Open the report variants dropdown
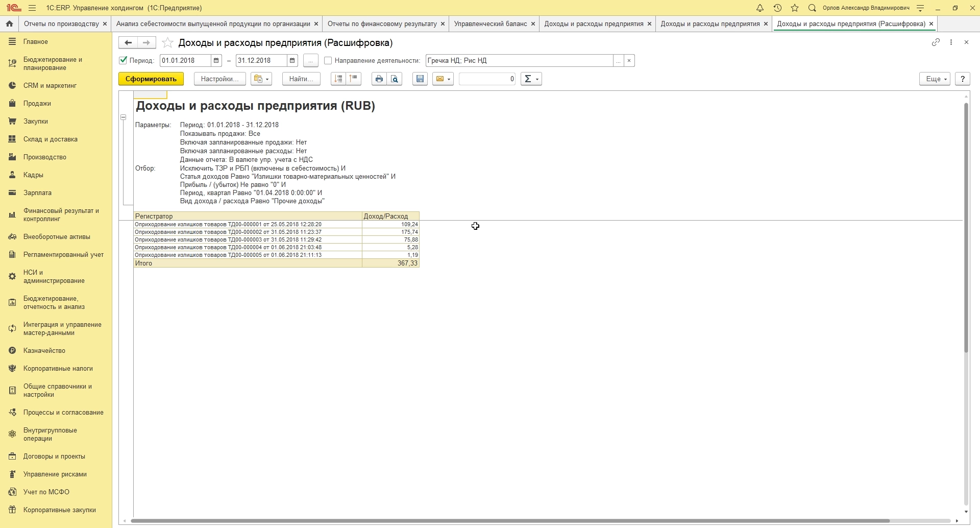 tap(261, 79)
